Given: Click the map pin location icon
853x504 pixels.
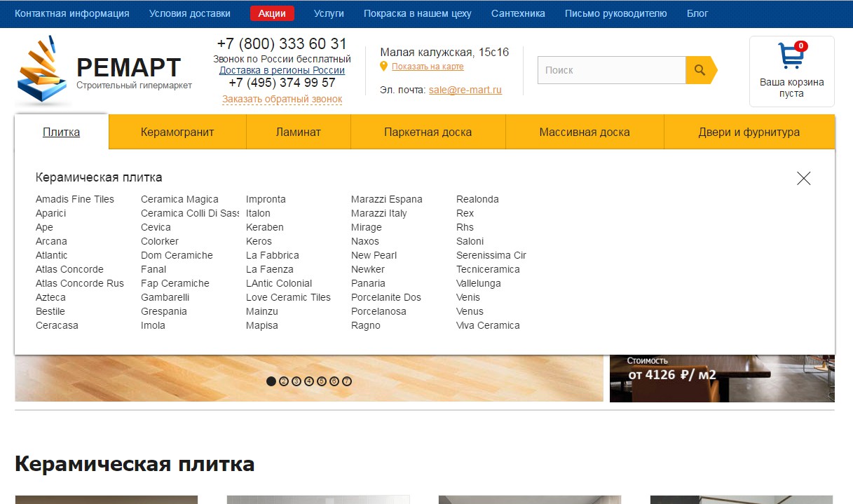Looking at the screenshot, I should coord(383,67).
